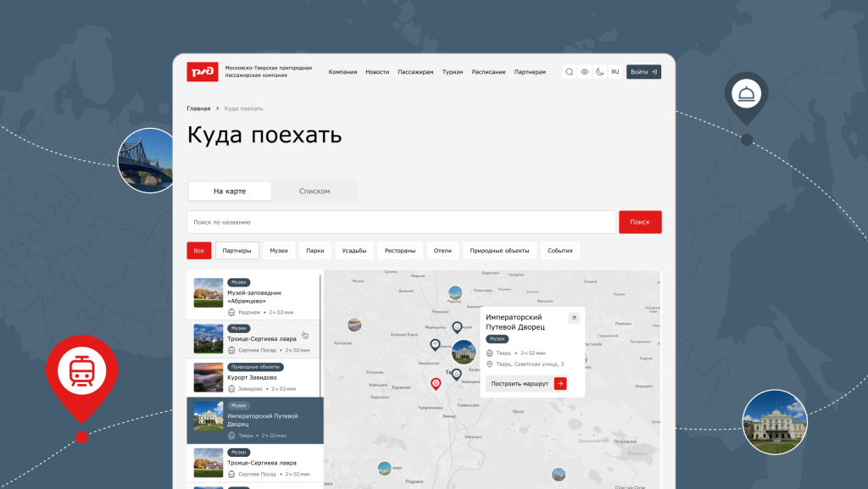Click the Войти login button
Screen dimensions: 868x489
point(644,72)
